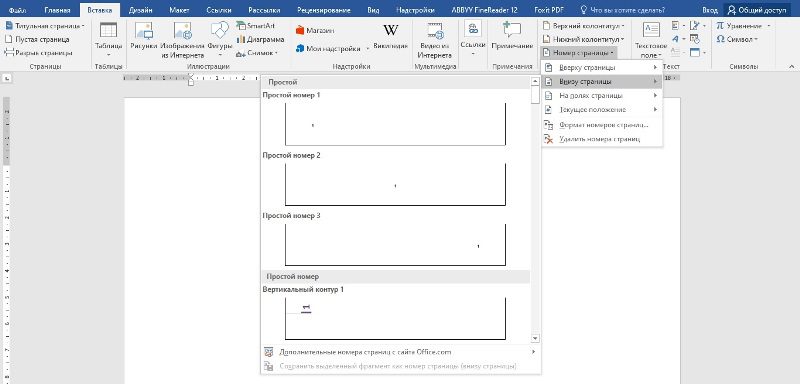The image size is (800, 384).
Task: Insert a Текстовое поле text box
Action: [651, 40]
